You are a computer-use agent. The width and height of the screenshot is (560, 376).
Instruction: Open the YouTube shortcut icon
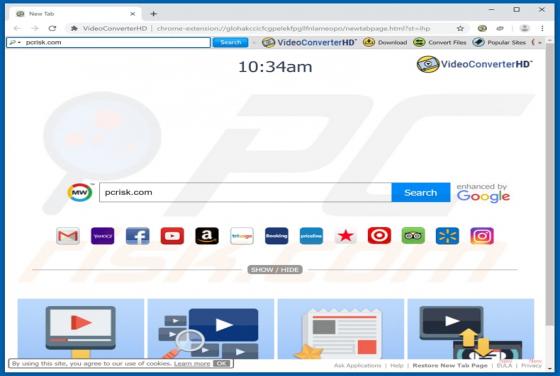pos(172,236)
